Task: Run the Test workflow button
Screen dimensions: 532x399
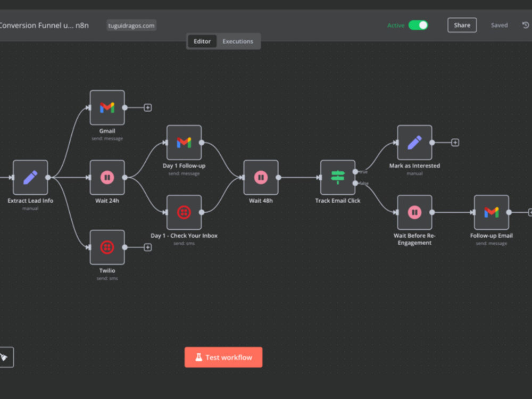Action: [223, 358]
